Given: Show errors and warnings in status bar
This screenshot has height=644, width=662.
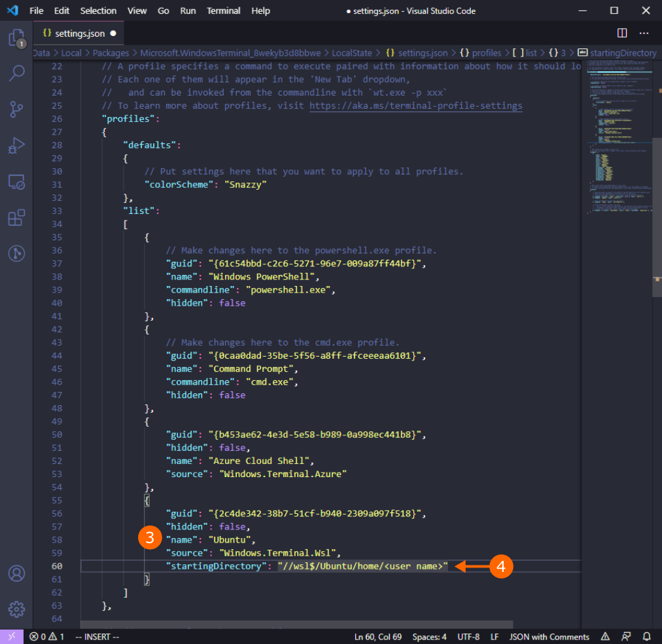Looking at the screenshot, I should pyautogui.click(x=46, y=636).
